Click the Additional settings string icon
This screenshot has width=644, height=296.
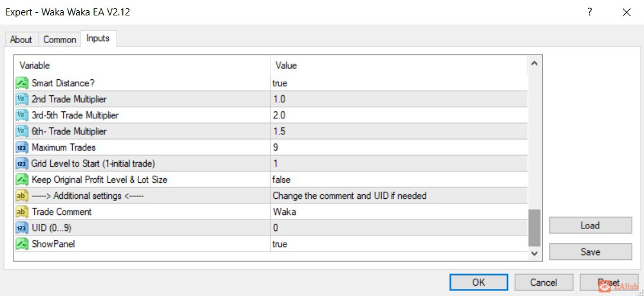22,196
